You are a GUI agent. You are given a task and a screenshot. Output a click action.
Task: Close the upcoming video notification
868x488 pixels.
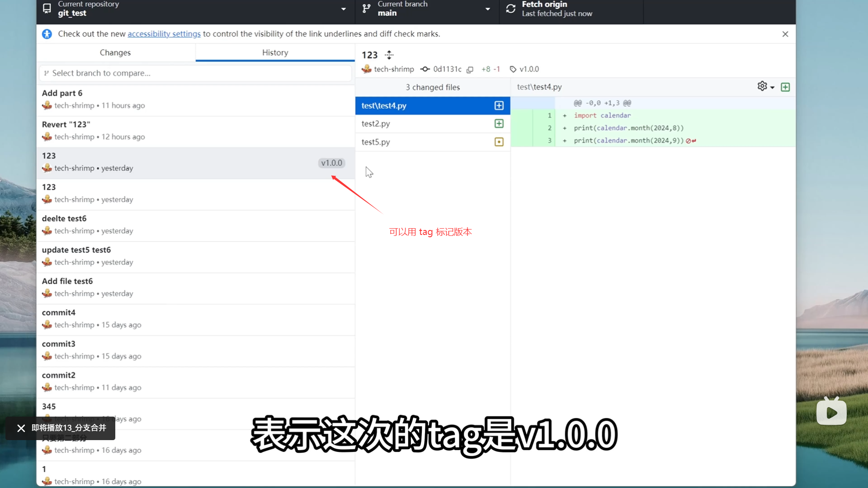pos(21,428)
